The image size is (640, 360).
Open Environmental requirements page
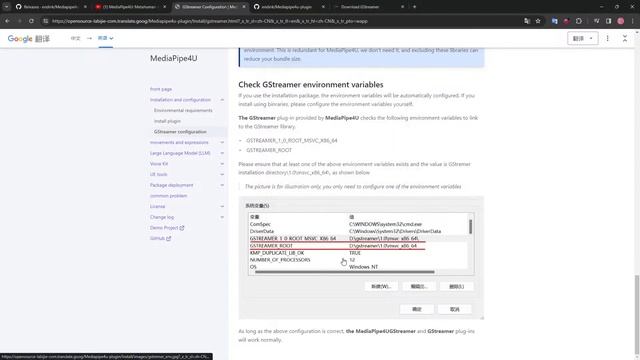(183, 110)
